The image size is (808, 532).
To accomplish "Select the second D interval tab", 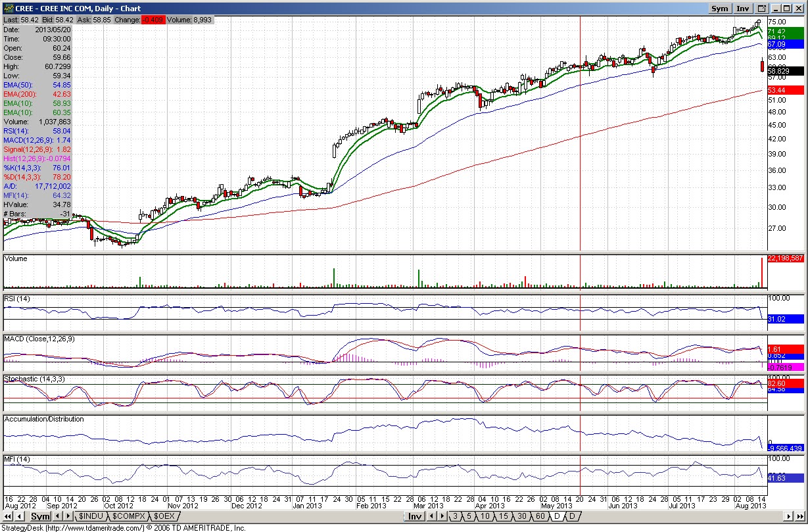I will point(573,516).
